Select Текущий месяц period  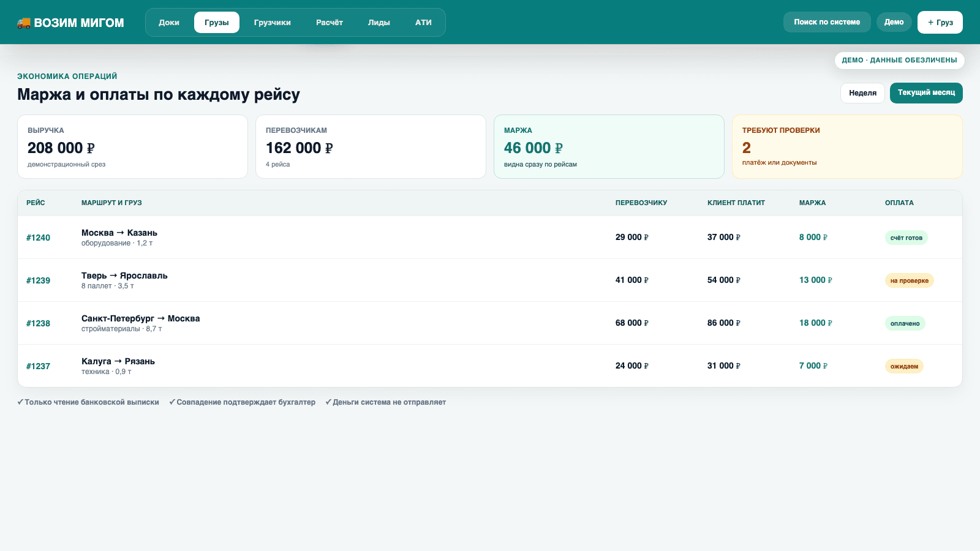(x=926, y=93)
